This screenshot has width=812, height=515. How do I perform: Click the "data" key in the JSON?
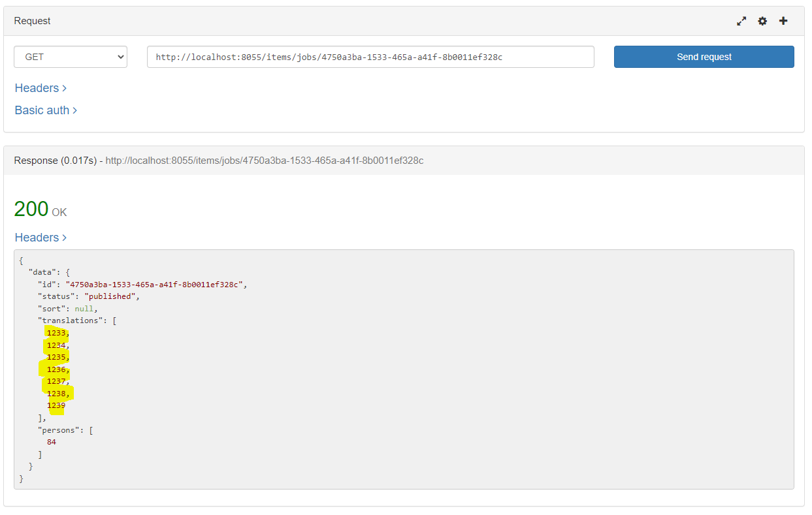[x=42, y=272]
